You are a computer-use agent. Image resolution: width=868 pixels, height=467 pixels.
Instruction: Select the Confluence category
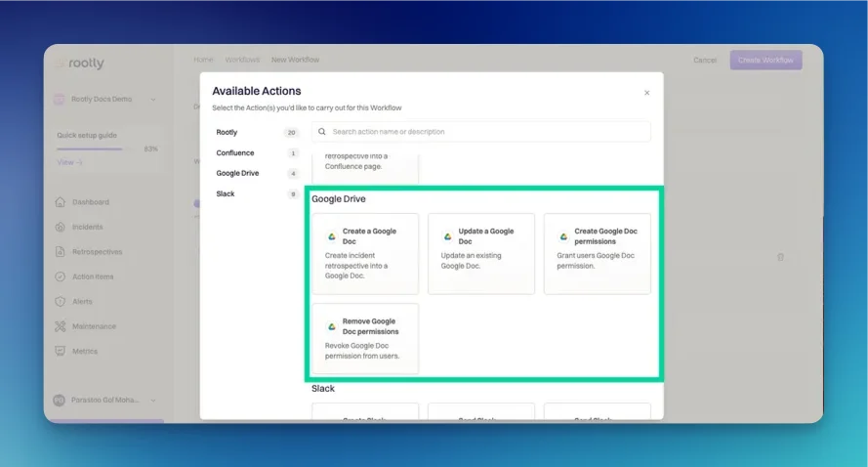[234, 152]
